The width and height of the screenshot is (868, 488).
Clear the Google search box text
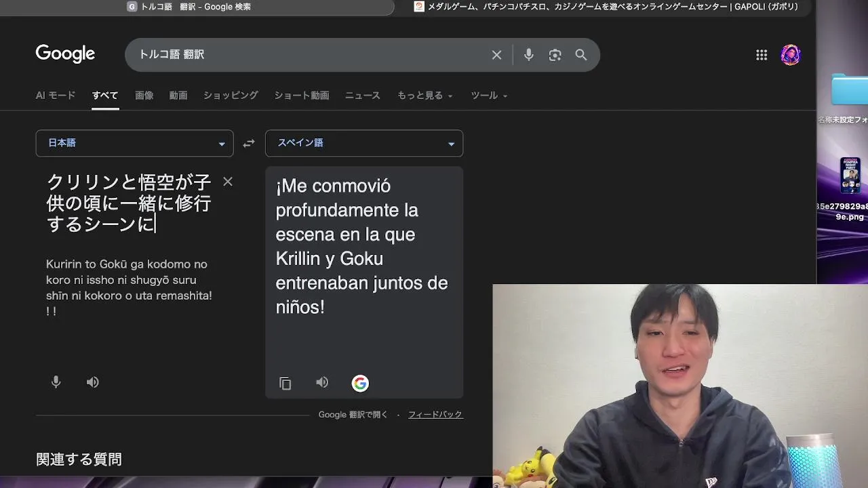(496, 55)
